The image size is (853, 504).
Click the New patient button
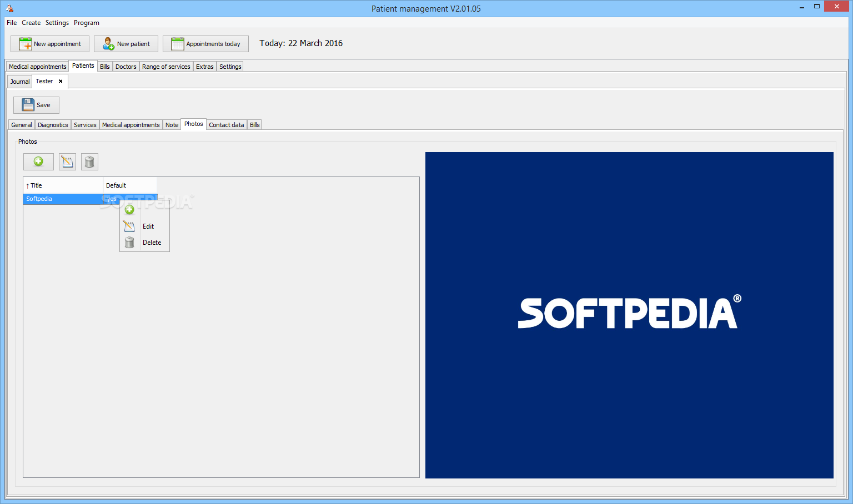click(x=126, y=44)
